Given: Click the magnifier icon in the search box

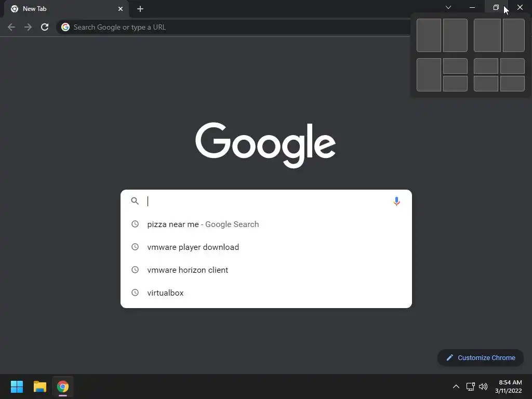Looking at the screenshot, I should (135, 201).
